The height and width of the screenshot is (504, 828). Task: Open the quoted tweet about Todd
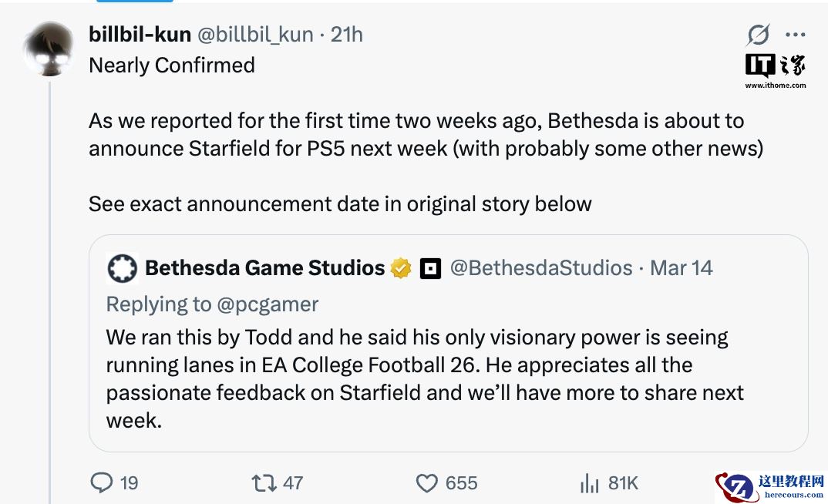pyautogui.click(x=424, y=378)
